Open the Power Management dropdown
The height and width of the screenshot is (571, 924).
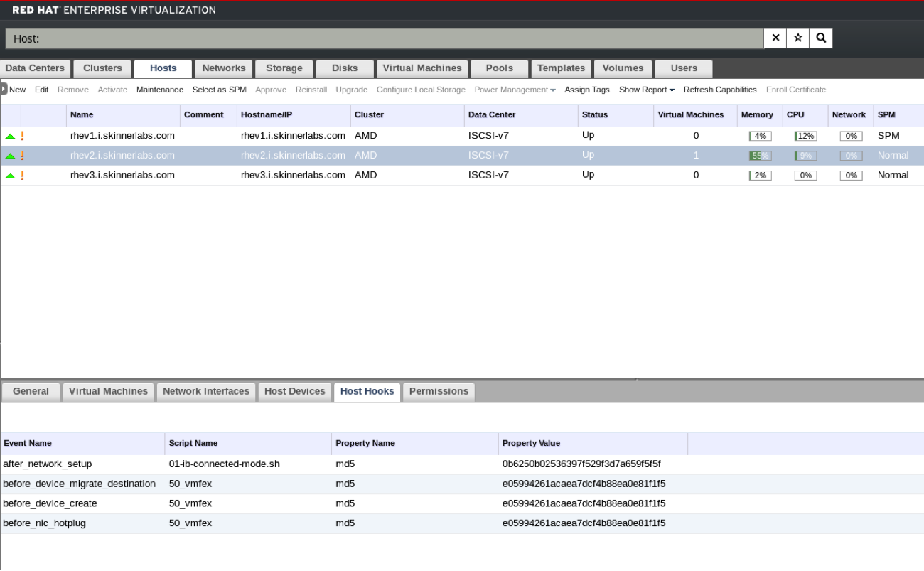(515, 90)
